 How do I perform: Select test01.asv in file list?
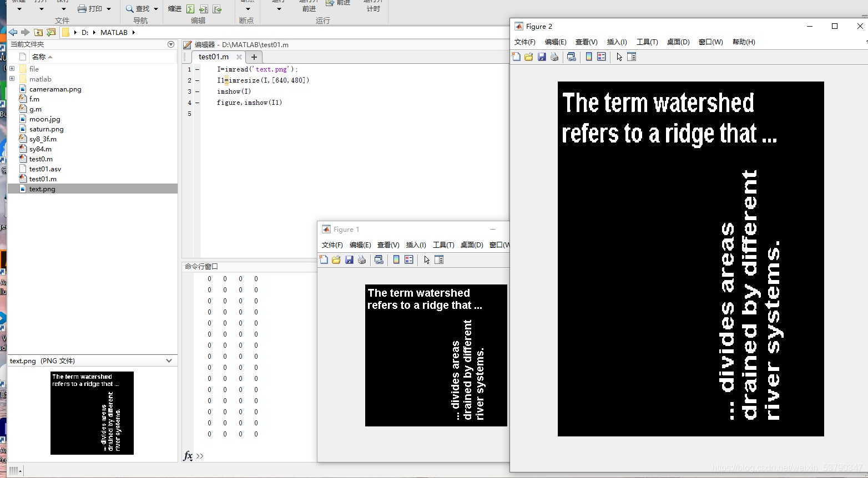(x=45, y=169)
